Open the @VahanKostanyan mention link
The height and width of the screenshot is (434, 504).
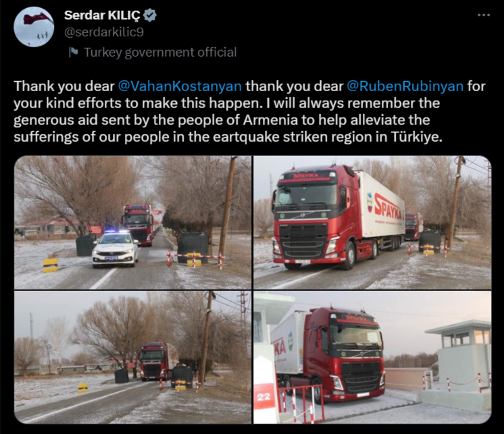tap(180, 86)
